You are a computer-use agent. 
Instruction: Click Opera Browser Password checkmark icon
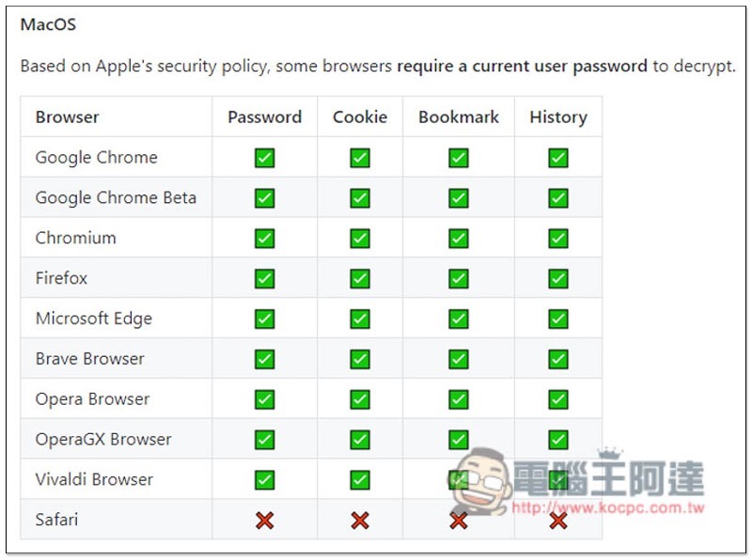coord(265,399)
